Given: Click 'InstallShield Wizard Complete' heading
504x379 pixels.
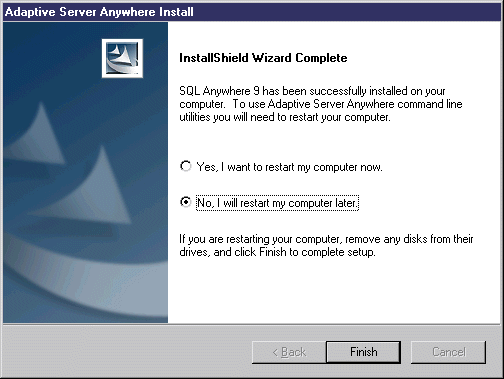Looking at the screenshot, I should tap(263, 58).
